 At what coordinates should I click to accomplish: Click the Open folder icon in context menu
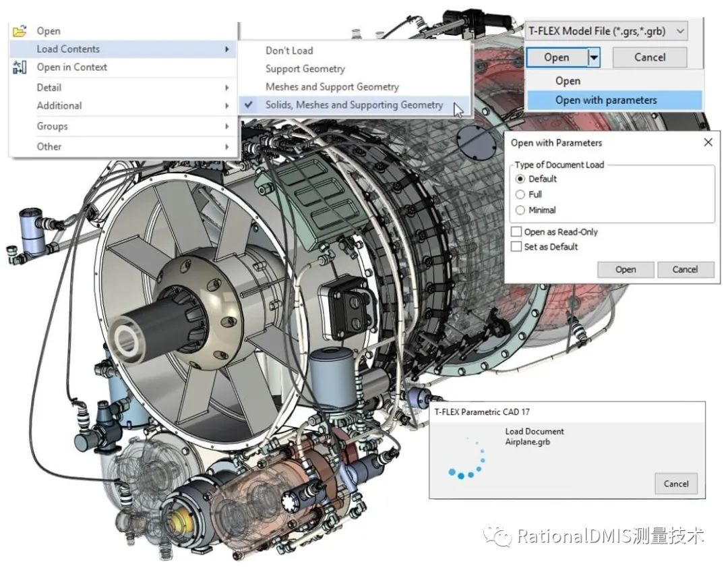(x=20, y=30)
